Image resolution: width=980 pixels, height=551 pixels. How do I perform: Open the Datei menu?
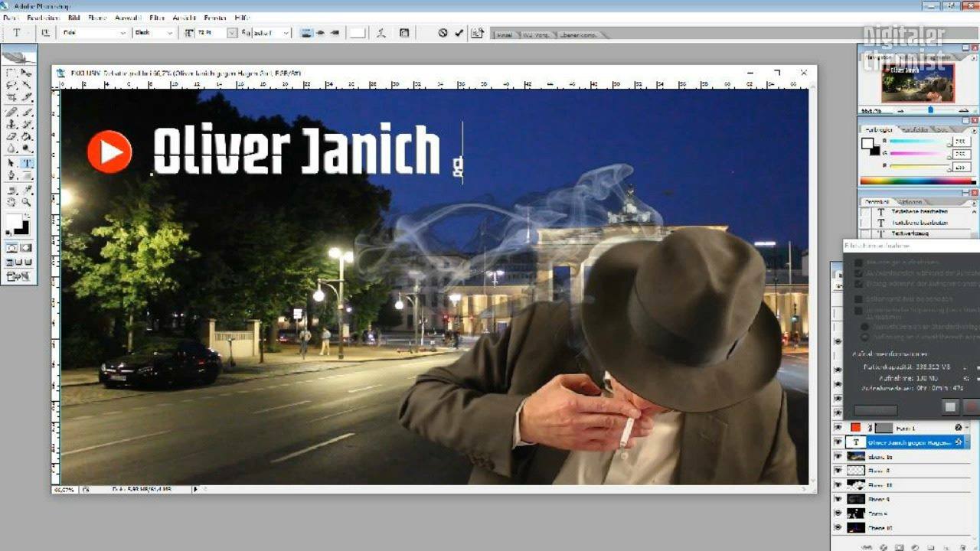click(x=11, y=17)
